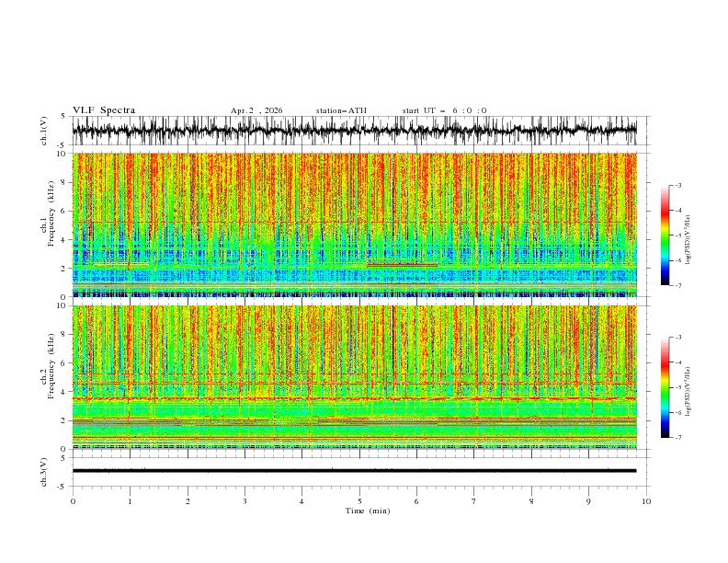Screen dimensions: 728x563
Task: Click the ch.1 spectrogram color scale bar
Action: (665, 236)
